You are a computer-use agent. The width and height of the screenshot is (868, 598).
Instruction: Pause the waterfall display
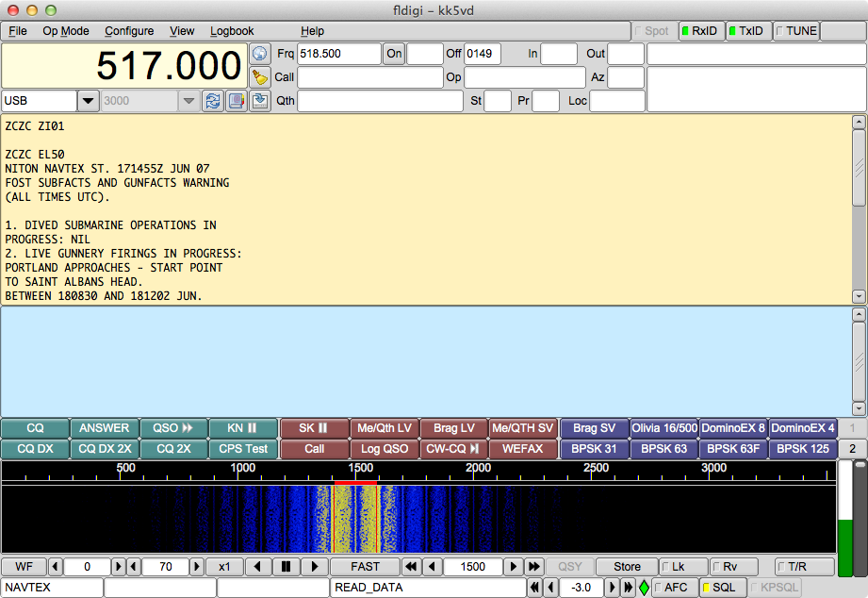coord(286,567)
